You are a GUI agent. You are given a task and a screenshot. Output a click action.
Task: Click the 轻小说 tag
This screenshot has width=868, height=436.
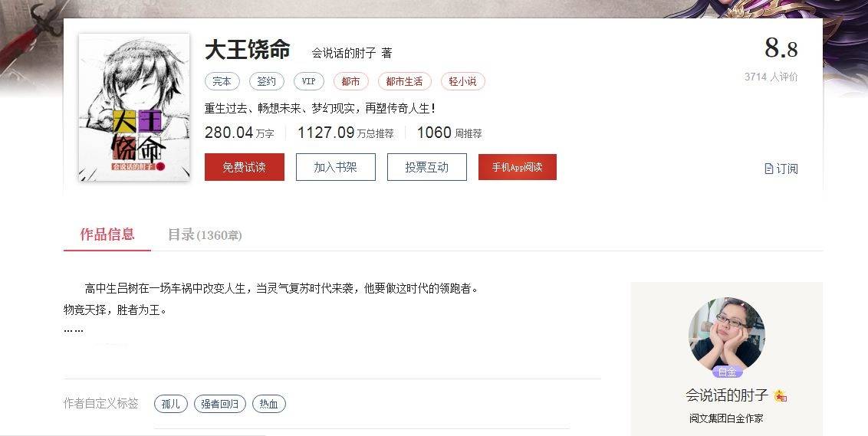tap(463, 81)
